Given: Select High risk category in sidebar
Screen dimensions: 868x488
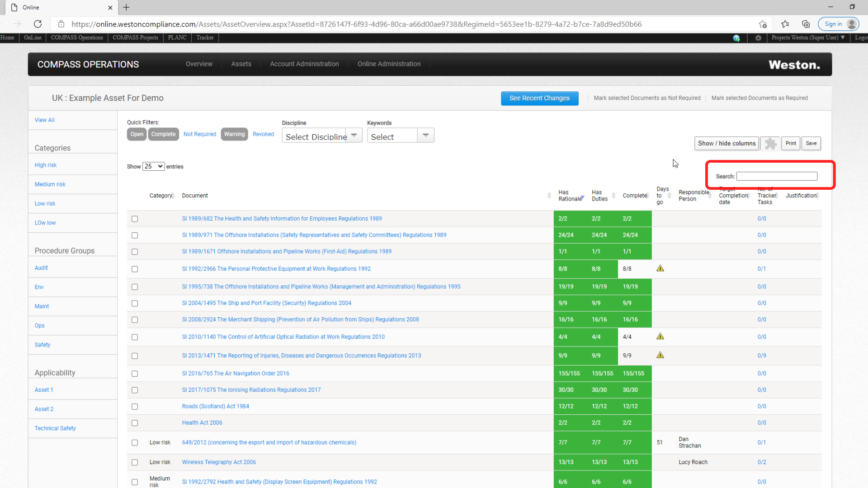Looking at the screenshot, I should [x=46, y=165].
